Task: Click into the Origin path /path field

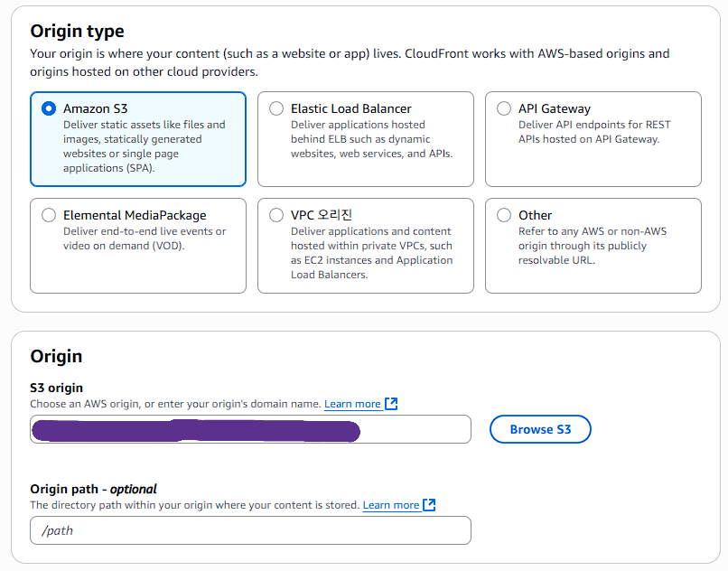Action: pyautogui.click(x=250, y=530)
